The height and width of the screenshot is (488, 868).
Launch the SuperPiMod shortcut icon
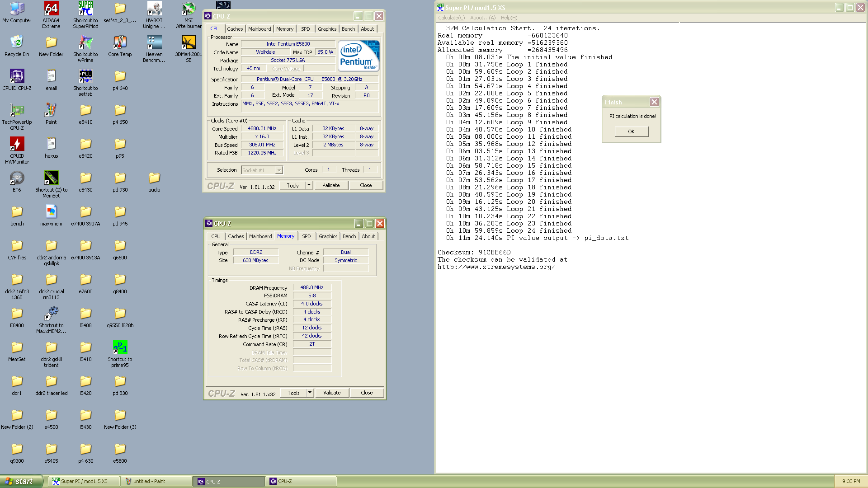tap(85, 14)
